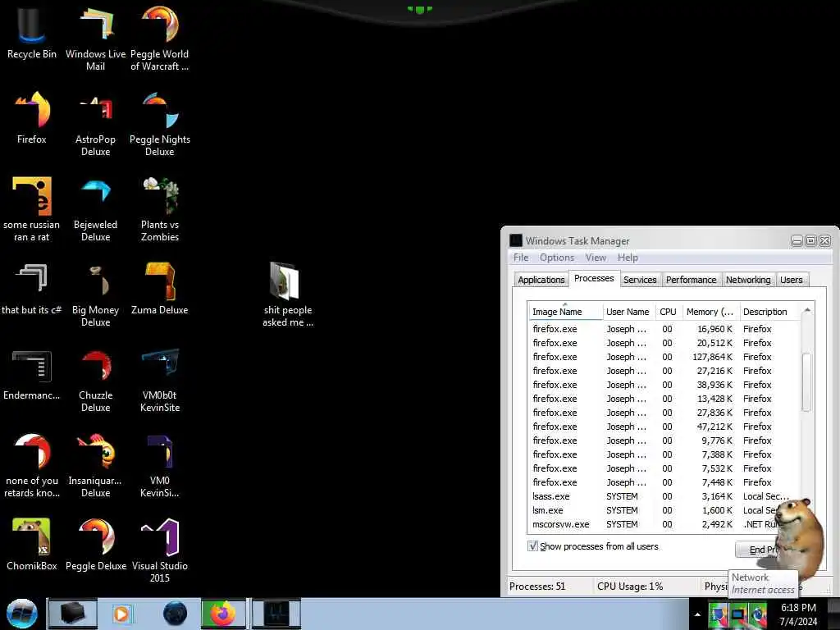Click process list scroll-up arrow
The width and height of the screenshot is (840, 630).
pos(807,310)
